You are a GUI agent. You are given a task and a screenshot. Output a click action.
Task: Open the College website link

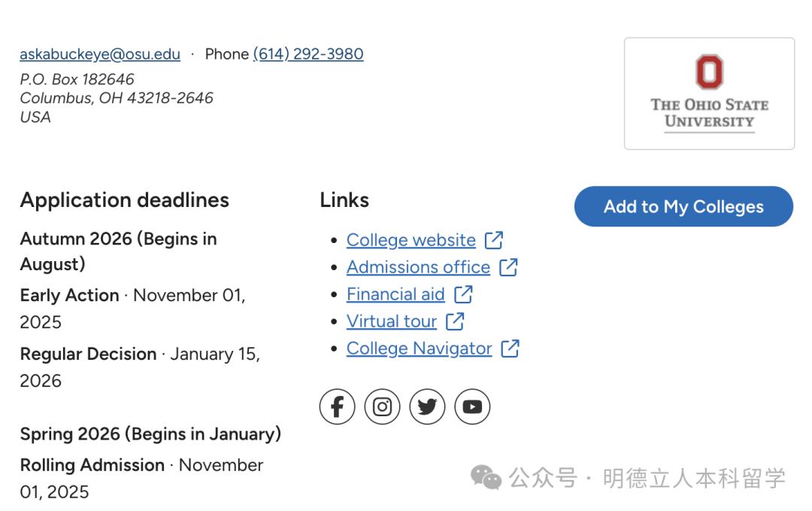[411, 240]
